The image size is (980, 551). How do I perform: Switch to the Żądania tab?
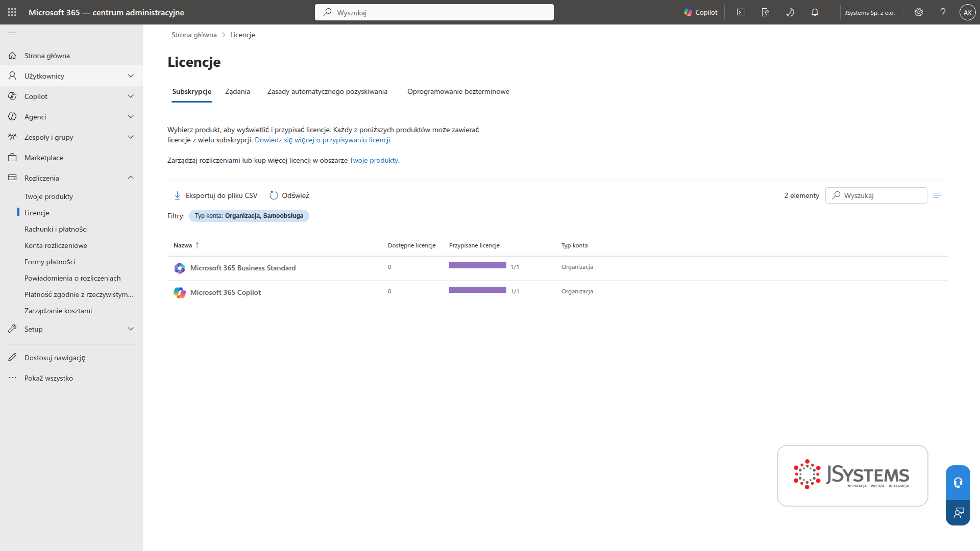(x=237, y=91)
